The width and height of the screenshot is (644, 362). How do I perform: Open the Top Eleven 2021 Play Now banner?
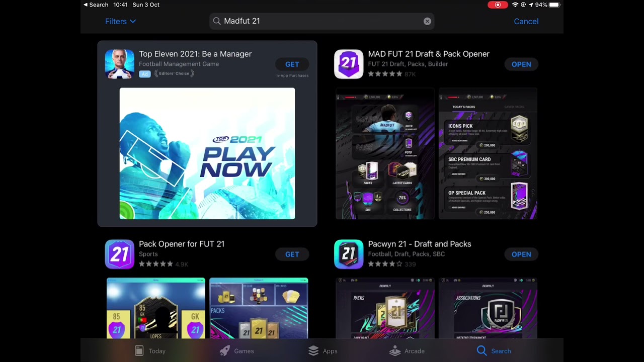click(207, 153)
